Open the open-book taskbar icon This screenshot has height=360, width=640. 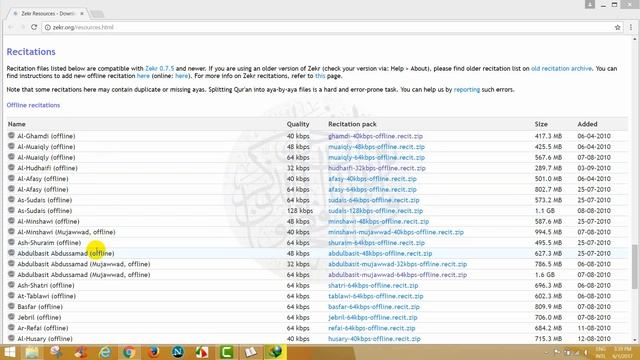click(x=250, y=352)
